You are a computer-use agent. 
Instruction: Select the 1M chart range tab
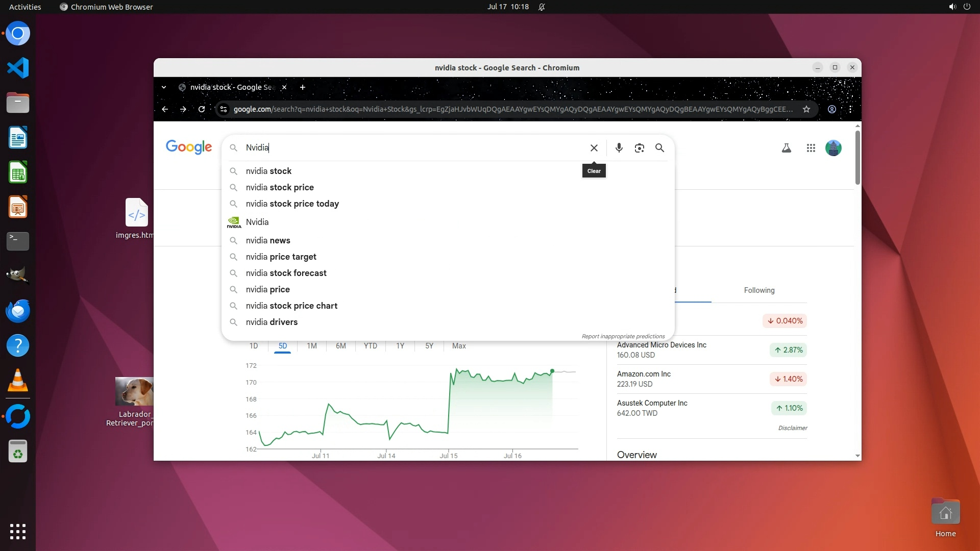point(312,346)
